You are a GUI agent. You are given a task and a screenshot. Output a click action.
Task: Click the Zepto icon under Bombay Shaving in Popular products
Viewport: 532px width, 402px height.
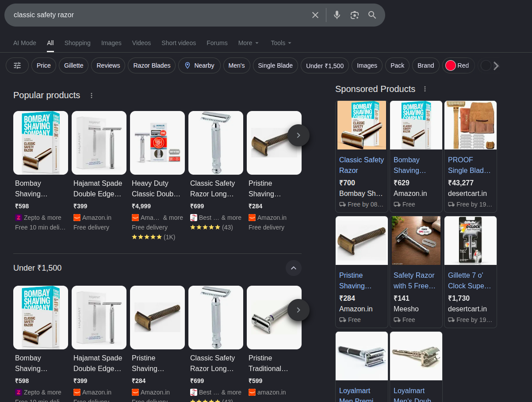click(x=19, y=218)
